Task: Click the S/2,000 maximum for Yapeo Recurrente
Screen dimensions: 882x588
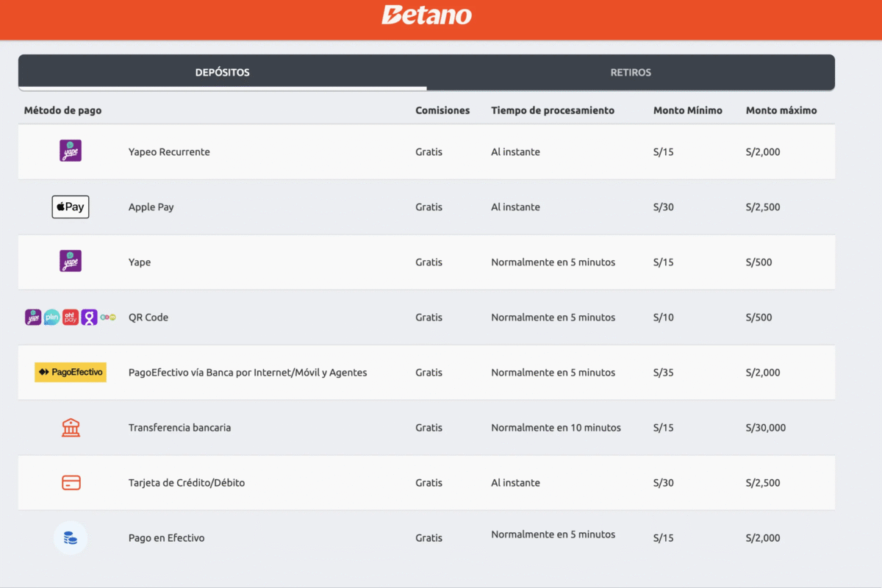Action: [x=763, y=152]
